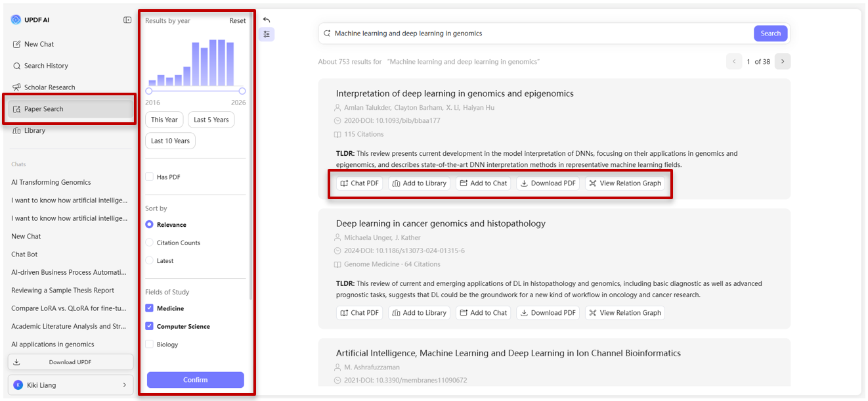Filter results to This Year

click(x=164, y=120)
